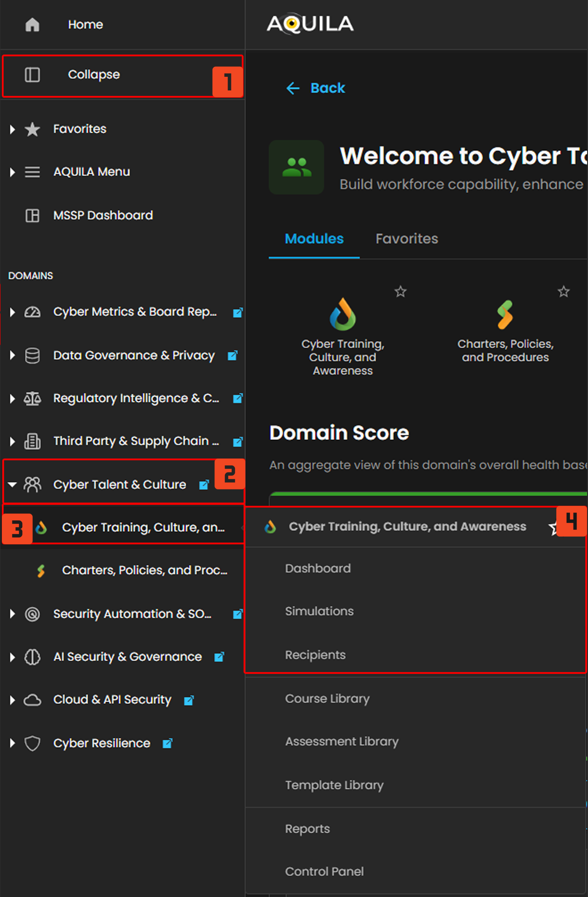This screenshot has width=588, height=897.
Task: Open Data Governance external link icon
Action: tap(232, 355)
